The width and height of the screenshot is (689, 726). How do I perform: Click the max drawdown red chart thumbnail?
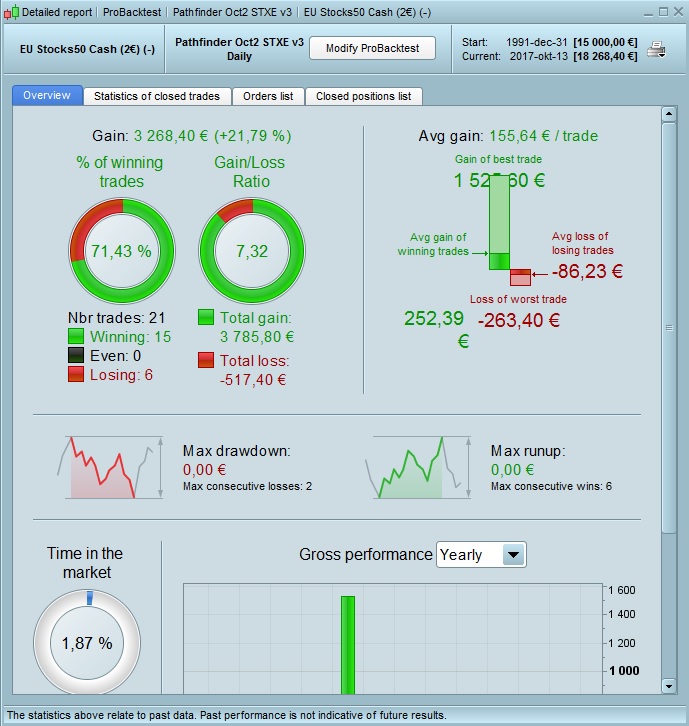(110, 468)
